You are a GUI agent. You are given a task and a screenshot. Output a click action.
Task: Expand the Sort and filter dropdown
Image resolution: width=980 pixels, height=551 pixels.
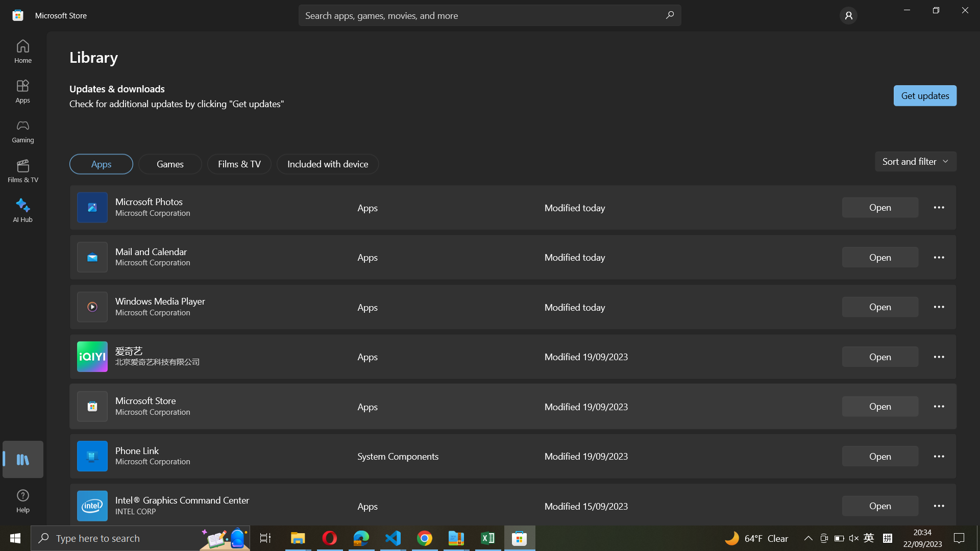click(915, 162)
